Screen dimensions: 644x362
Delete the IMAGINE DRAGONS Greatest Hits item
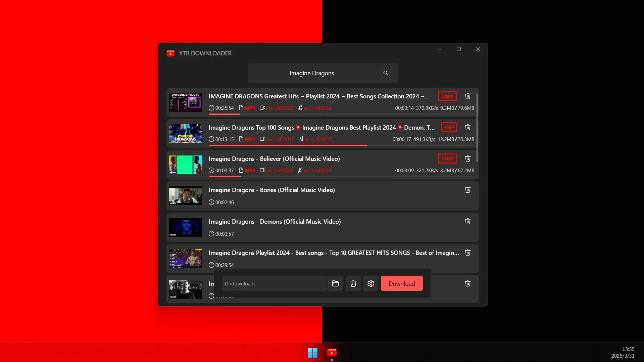tap(467, 96)
